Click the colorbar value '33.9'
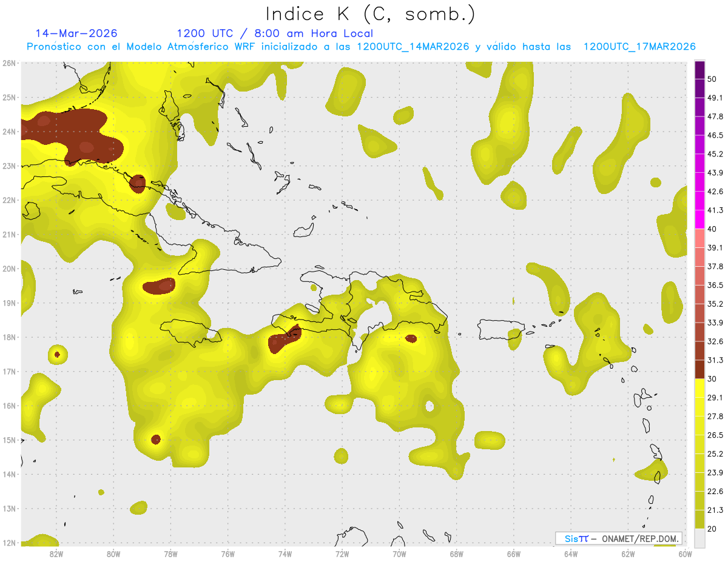 (x=715, y=323)
